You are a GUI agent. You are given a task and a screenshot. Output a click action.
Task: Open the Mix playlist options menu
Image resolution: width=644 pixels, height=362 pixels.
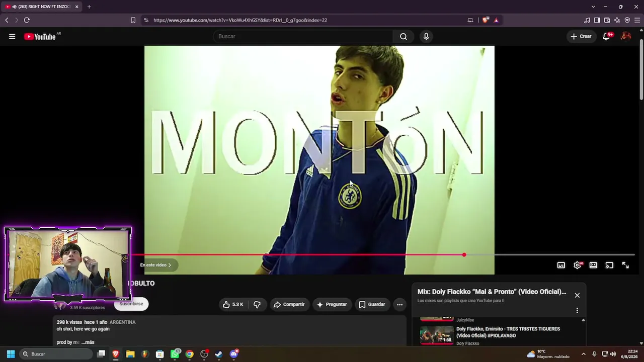(577, 310)
